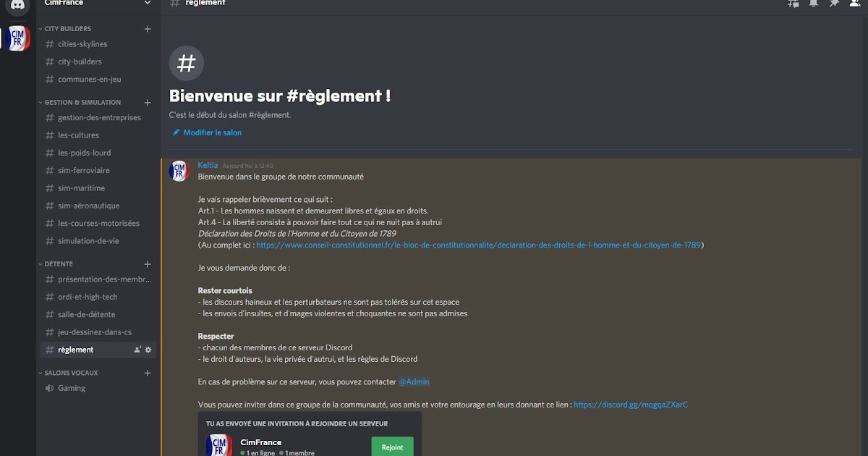Open channel settings gear for règlement

(x=148, y=350)
